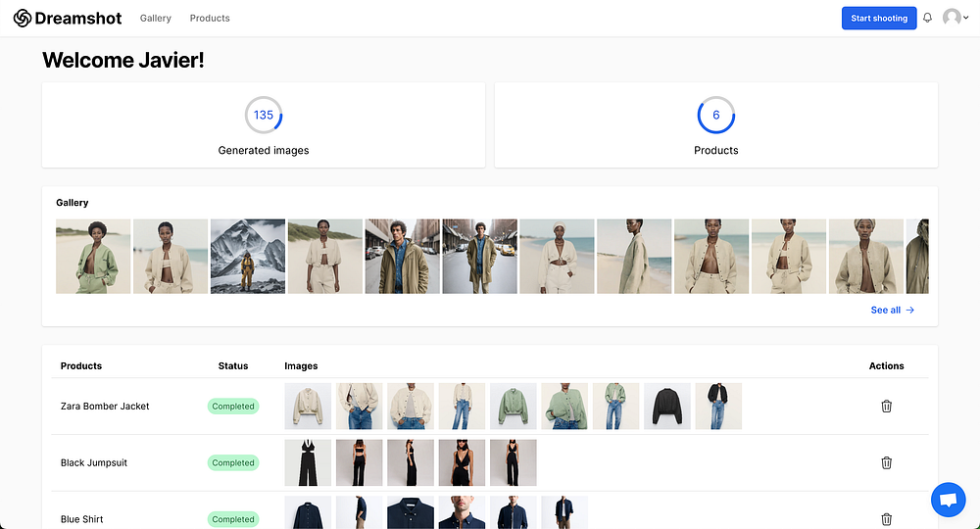Click the Actions column header

[886, 366]
